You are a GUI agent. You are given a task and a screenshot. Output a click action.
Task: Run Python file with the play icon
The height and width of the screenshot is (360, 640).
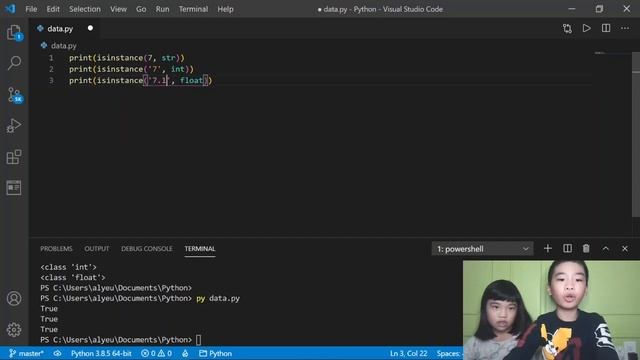click(587, 28)
